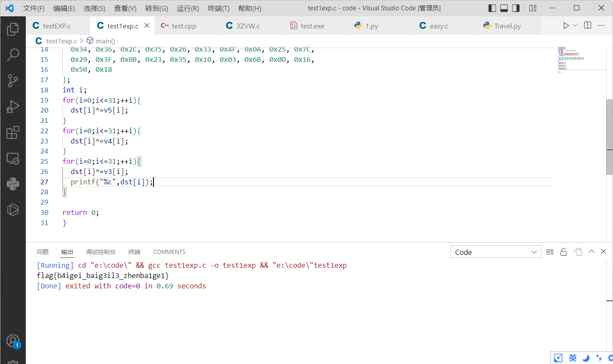Open the Run and Debug view
Screen dimensions: 613x364
13,106
